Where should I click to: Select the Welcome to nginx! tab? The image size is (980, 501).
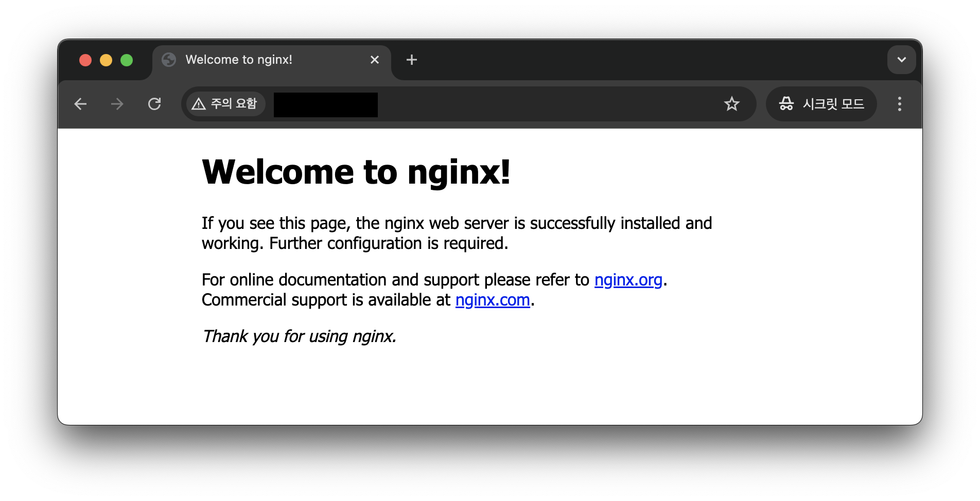click(x=272, y=62)
